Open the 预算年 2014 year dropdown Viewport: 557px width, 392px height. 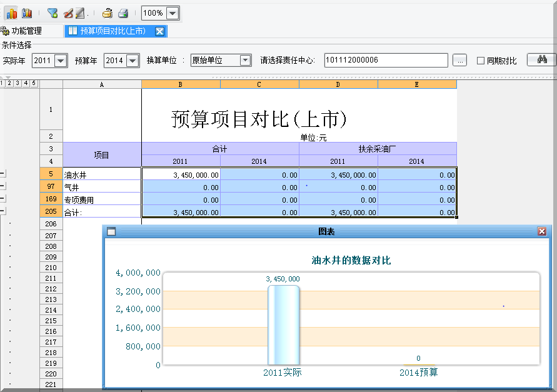click(x=133, y=61)
